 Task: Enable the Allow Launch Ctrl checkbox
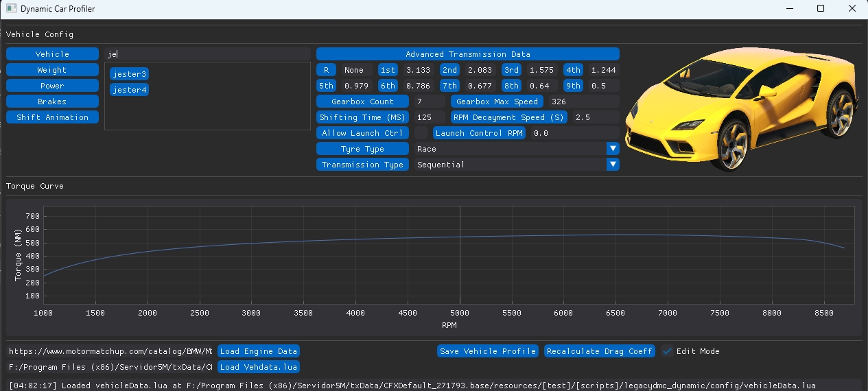(421, 133)
